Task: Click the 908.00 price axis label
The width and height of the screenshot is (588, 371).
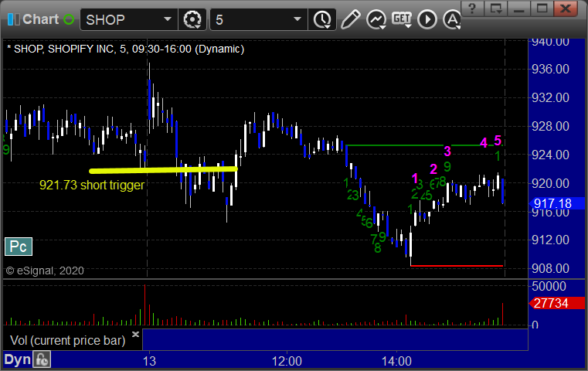Action: [550, 269]
